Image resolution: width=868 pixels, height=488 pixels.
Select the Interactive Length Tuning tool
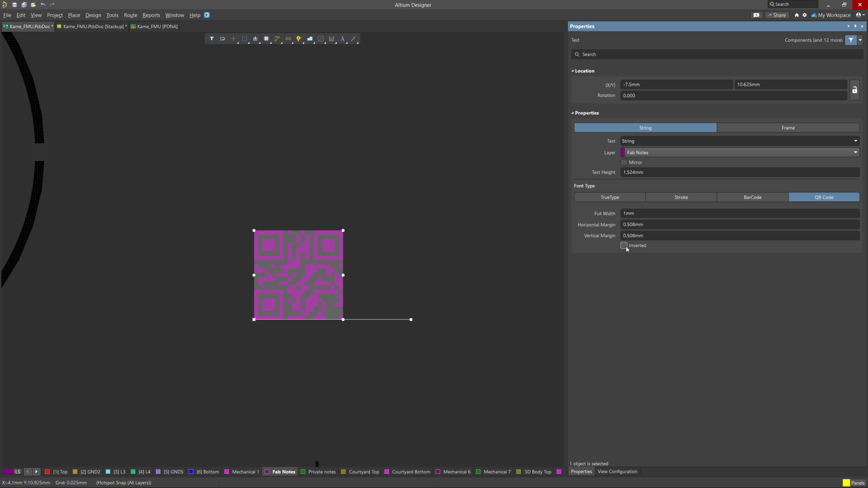[288, 39]
